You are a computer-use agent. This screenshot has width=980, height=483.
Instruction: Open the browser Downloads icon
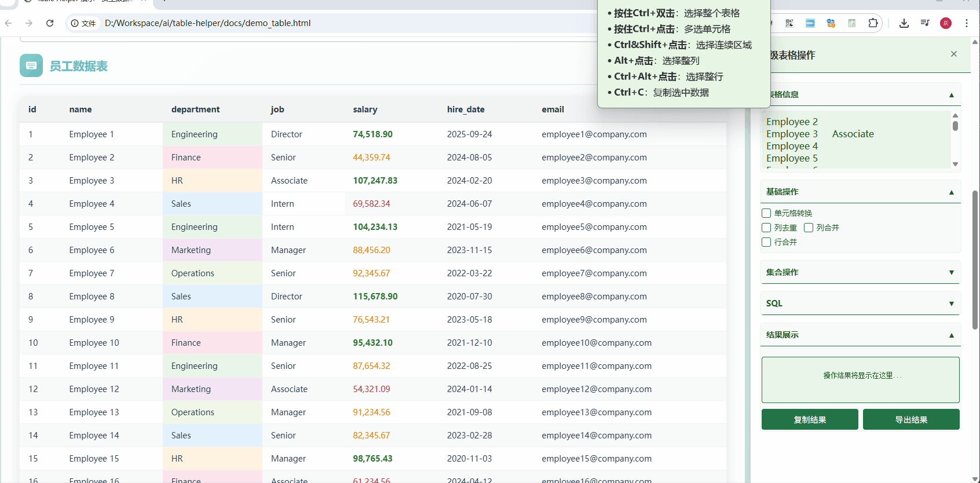(904, 23)
